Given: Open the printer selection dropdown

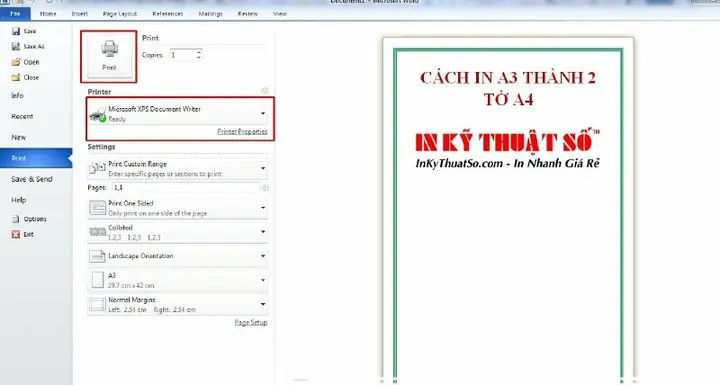Looking at the screenshot, I should [x=263, y=113].
